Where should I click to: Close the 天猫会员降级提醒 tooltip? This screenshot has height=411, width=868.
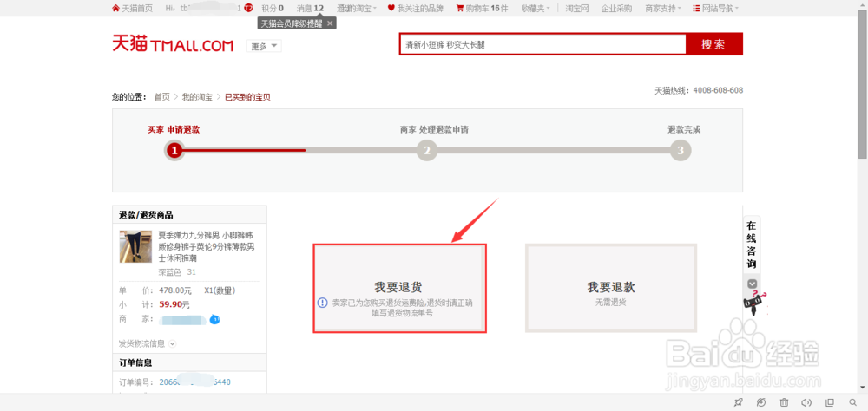(x=330, y=23)
